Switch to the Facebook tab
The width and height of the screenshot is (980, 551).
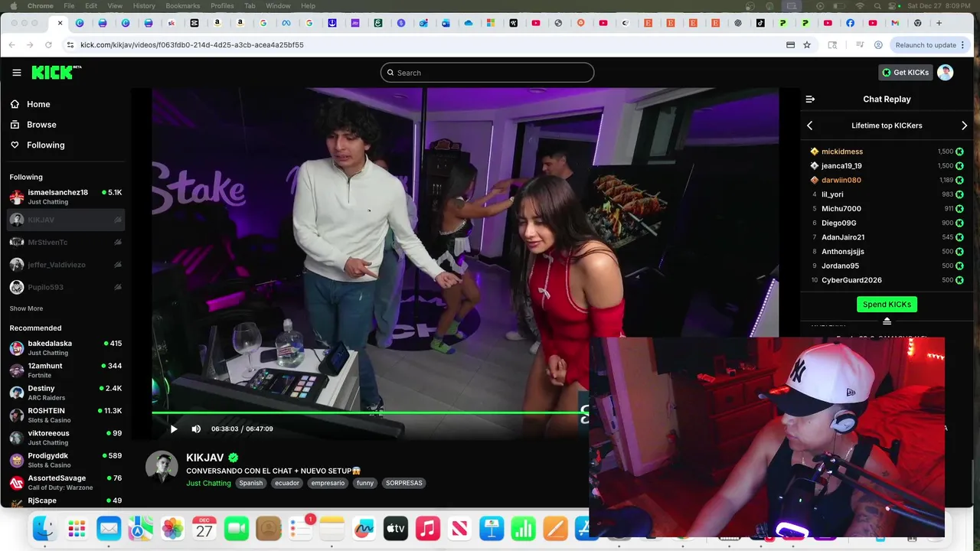tap(850, 23)
